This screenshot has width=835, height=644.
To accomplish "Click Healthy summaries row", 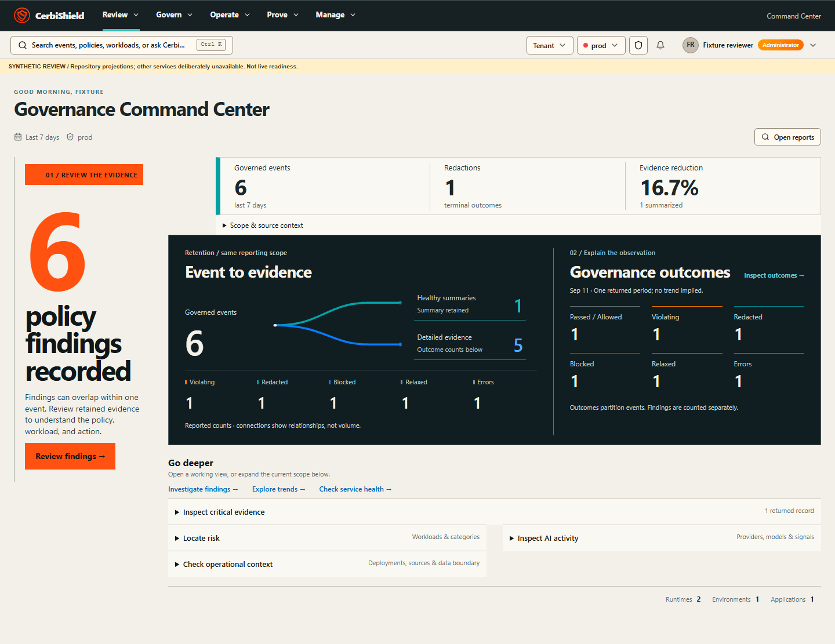I will [x=470, y=304].
